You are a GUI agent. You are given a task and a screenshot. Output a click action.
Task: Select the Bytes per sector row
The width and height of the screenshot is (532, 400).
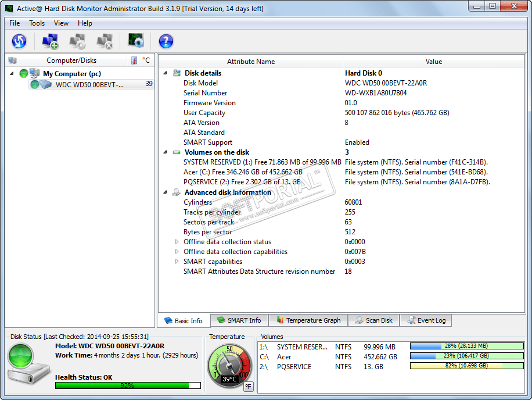click(342, 232)
